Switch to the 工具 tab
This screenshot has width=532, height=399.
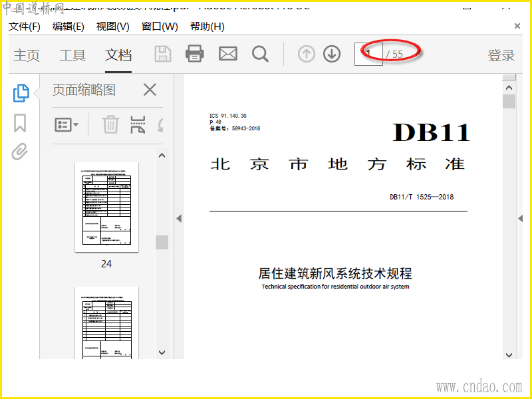click(72, 55)
